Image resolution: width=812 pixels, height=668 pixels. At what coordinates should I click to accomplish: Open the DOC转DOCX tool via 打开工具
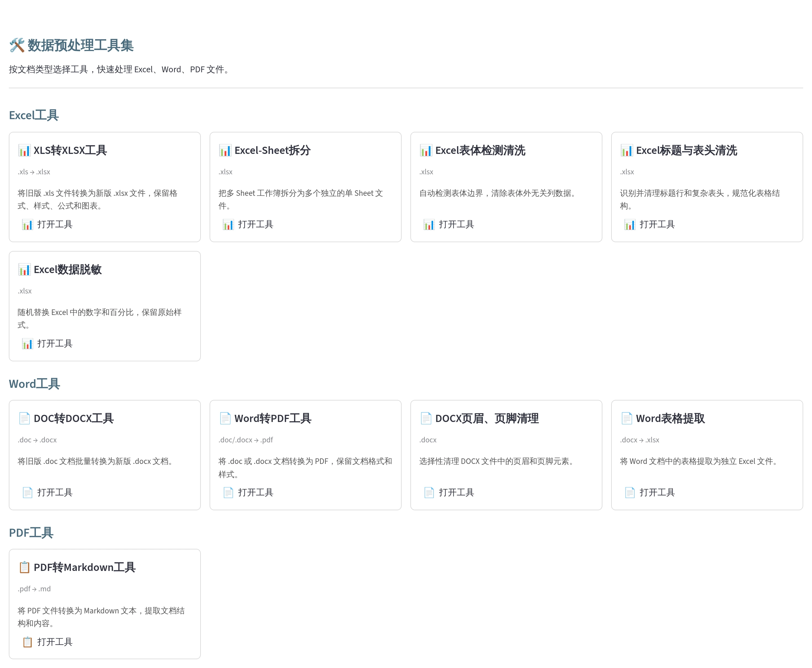[x=47, y=493]
